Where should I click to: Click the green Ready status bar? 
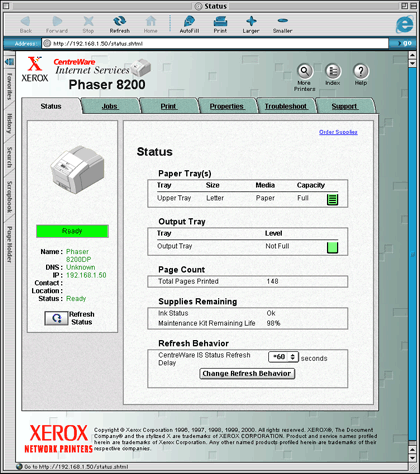pos(72,231)
